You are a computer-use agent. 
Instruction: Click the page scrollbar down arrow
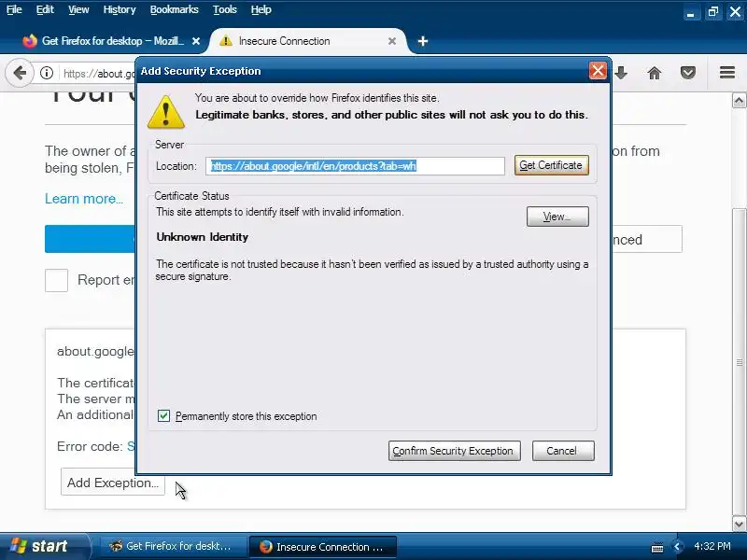(739, 524)
